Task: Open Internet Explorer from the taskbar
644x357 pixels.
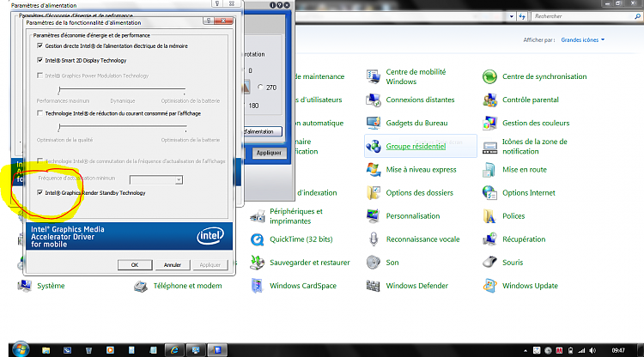Action: point(174,350)
